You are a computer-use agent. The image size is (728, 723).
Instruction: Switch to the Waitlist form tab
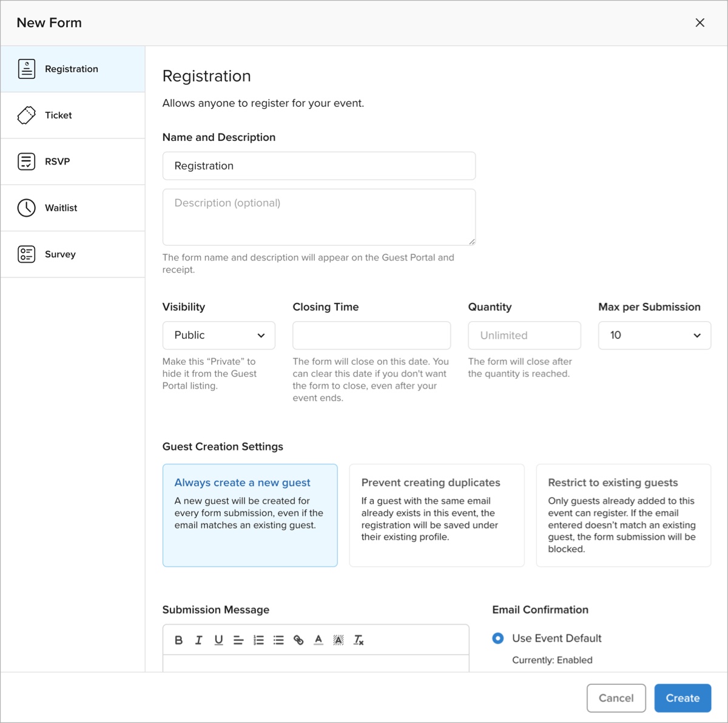click(x=73, y=208)
